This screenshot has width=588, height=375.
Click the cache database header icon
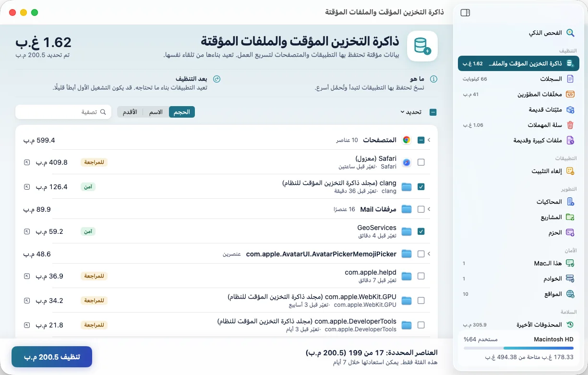(x=422, y=46)
